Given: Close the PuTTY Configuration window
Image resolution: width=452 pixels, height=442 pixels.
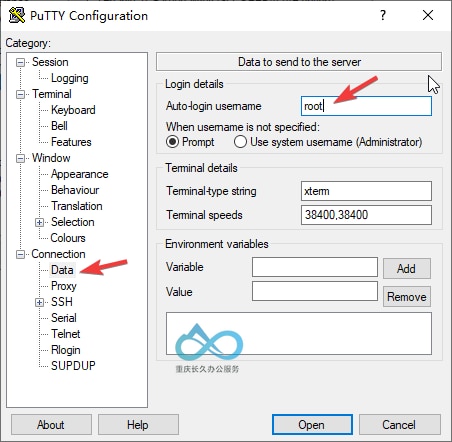Looking at the screenshot, I should [x=428, y=15].
